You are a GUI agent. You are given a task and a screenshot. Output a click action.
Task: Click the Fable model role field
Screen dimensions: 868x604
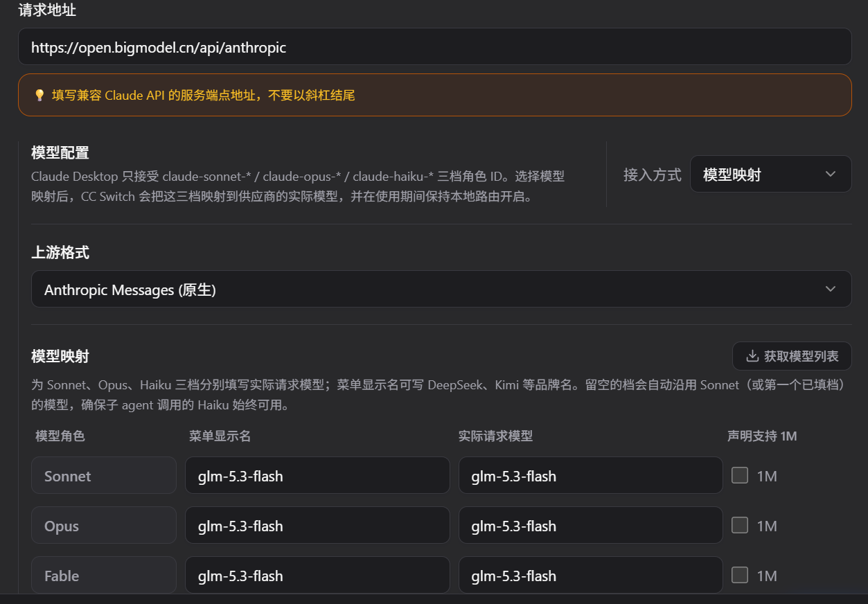104,575
